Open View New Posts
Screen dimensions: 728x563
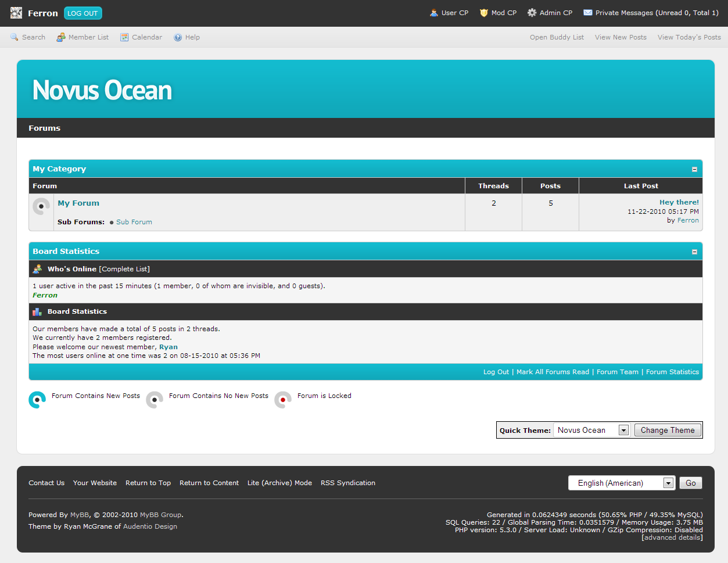(x=621, y=37)
